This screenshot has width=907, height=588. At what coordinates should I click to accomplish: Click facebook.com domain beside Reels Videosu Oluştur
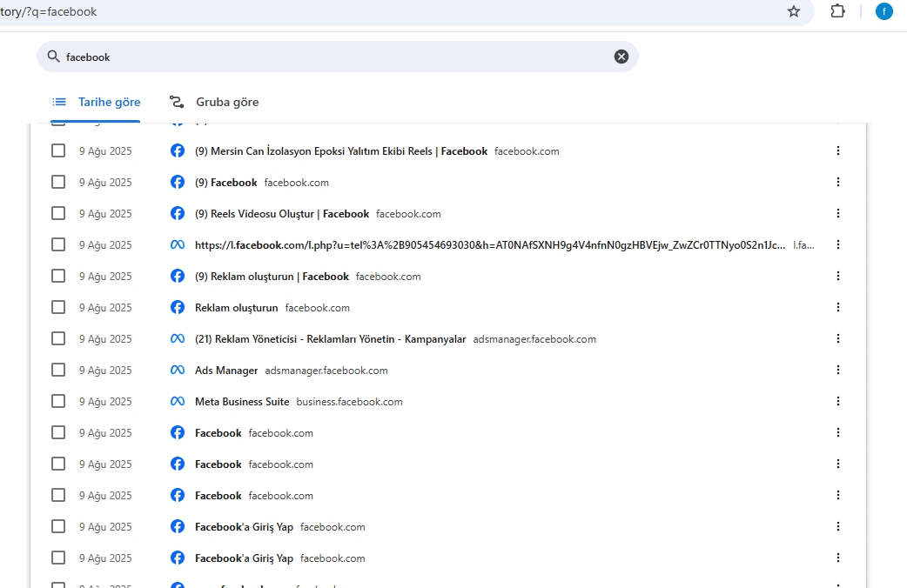[408, 214]
